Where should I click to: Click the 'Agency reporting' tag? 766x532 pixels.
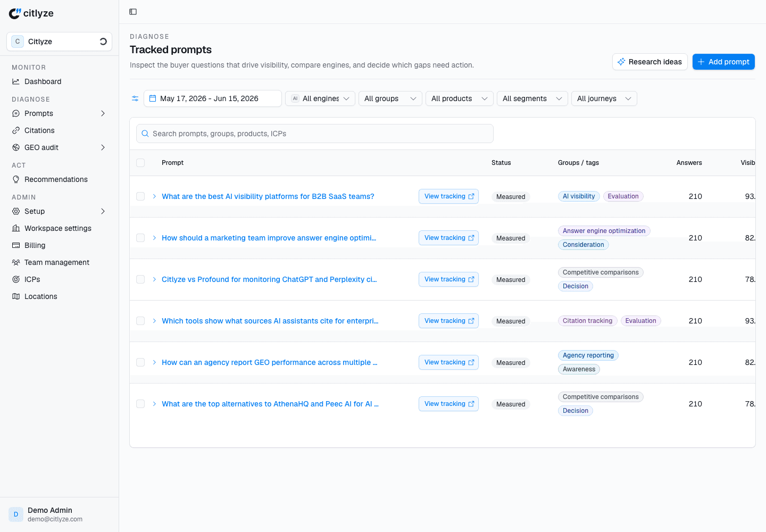point(588,355)
